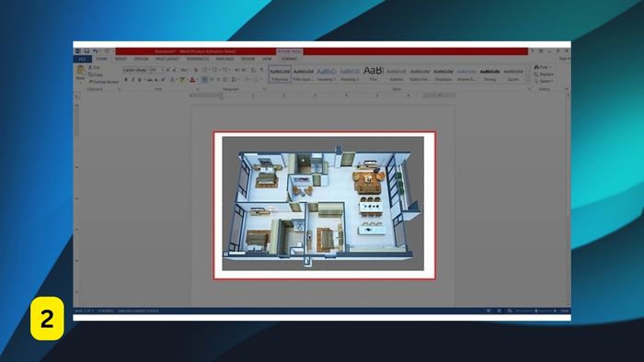The width and height of the screenshot is (644, 362).
Task: Click the Find button in Editing group
Action: pos(542,67)
